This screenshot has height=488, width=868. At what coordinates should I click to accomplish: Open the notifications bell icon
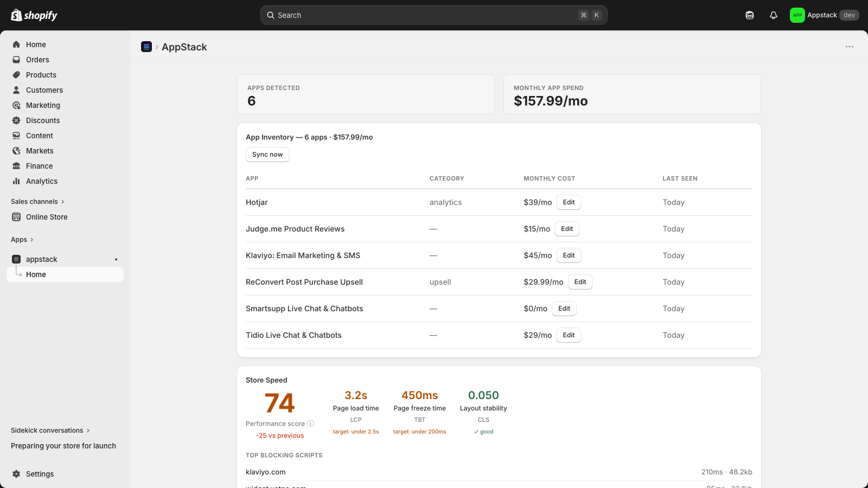point(774,15)
